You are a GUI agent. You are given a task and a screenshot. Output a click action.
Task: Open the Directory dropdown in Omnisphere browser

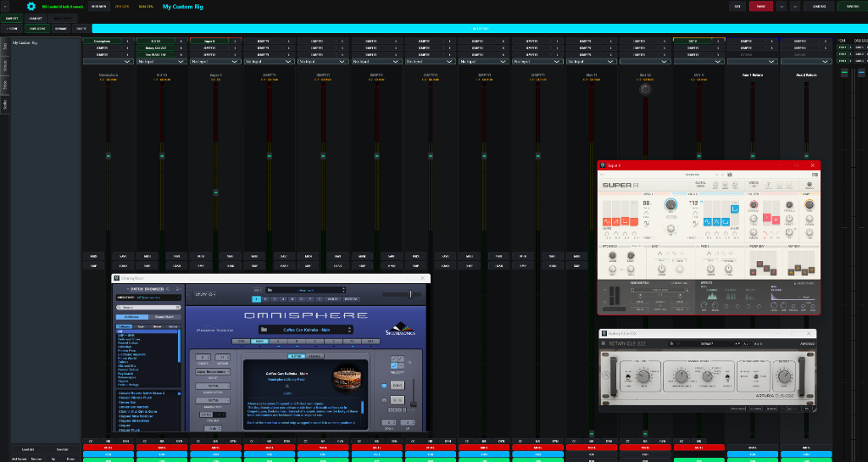point(148,297)
